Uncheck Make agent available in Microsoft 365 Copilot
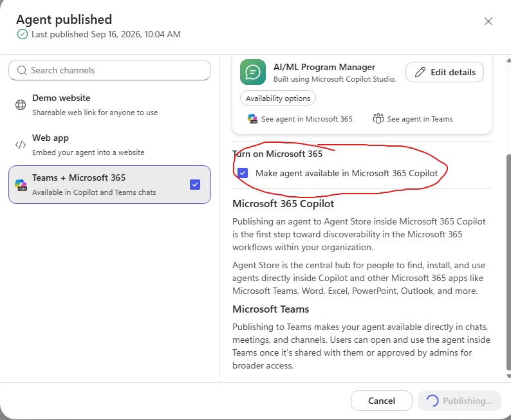 243,173
